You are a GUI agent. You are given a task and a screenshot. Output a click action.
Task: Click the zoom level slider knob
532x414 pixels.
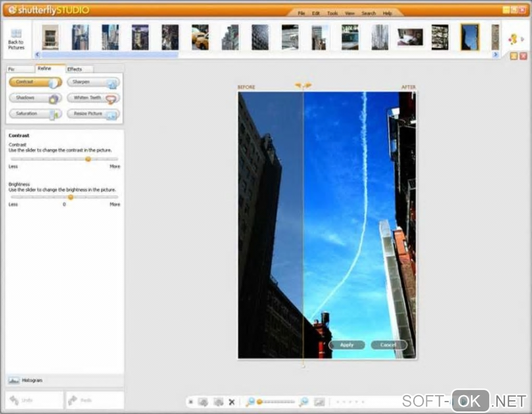point(260,402)
